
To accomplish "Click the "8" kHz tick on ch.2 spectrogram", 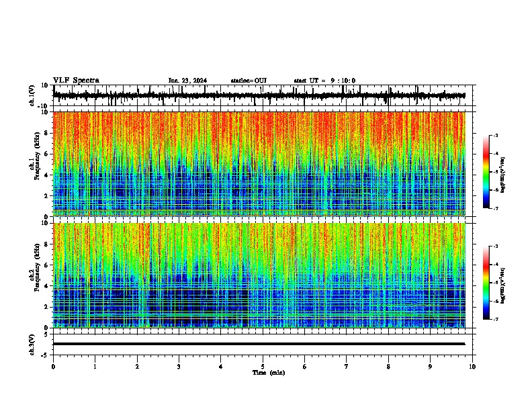I will coord(47,244).
